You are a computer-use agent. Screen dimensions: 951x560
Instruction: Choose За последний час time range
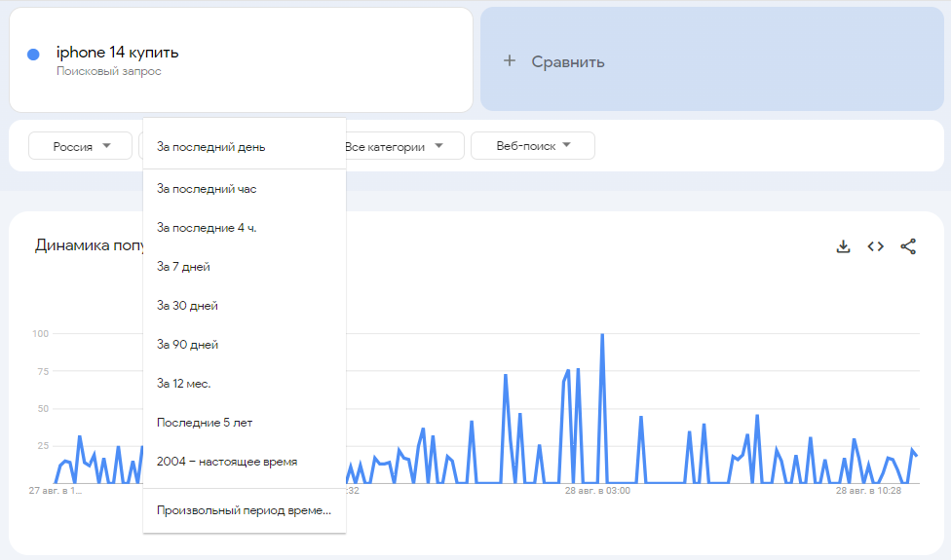[245, 189]
